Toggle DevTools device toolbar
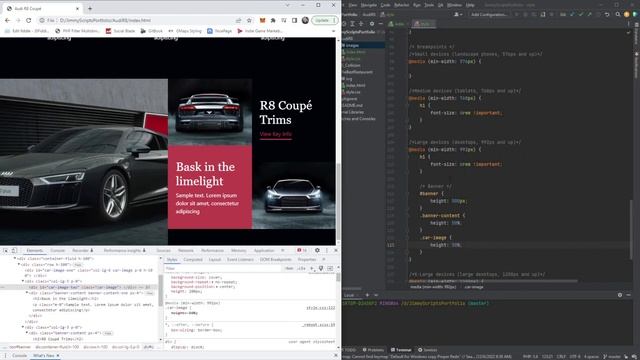The image size is (640, 360). [x=14, y=250]
